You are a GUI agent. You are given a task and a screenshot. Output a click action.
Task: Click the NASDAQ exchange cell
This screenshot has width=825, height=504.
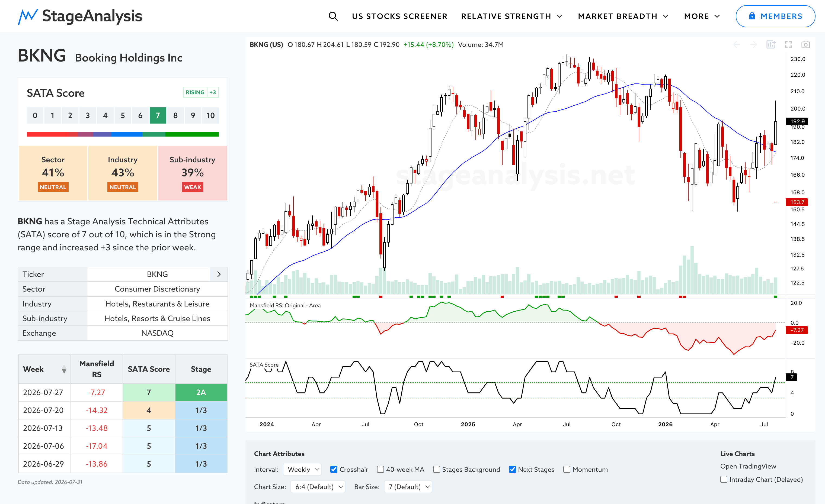coord(157,333)
